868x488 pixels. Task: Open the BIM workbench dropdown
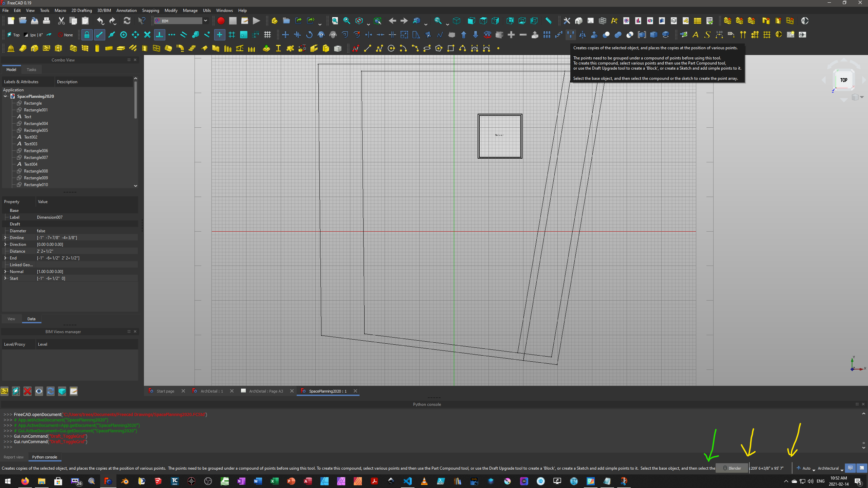(x=205, y=21)
